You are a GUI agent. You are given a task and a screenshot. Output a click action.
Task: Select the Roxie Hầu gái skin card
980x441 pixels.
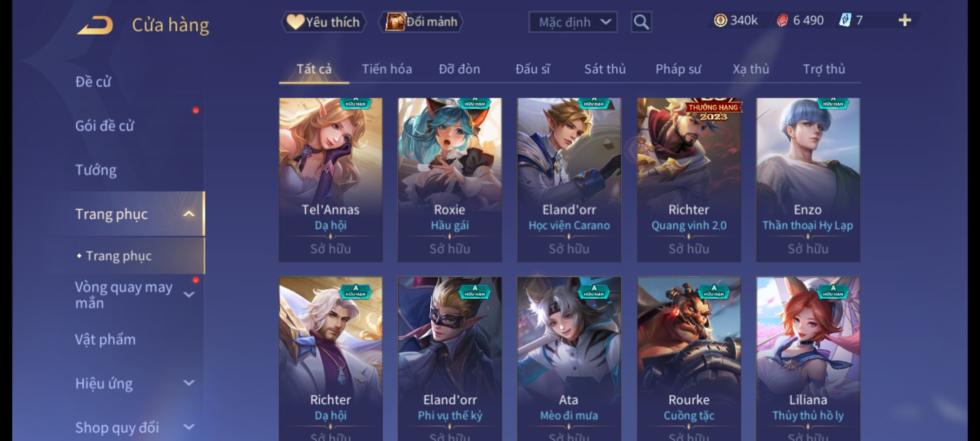pos(450,180)
